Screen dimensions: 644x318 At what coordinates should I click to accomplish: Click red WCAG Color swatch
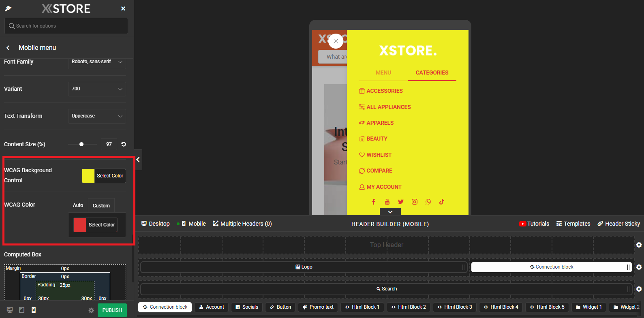[80, 225]
